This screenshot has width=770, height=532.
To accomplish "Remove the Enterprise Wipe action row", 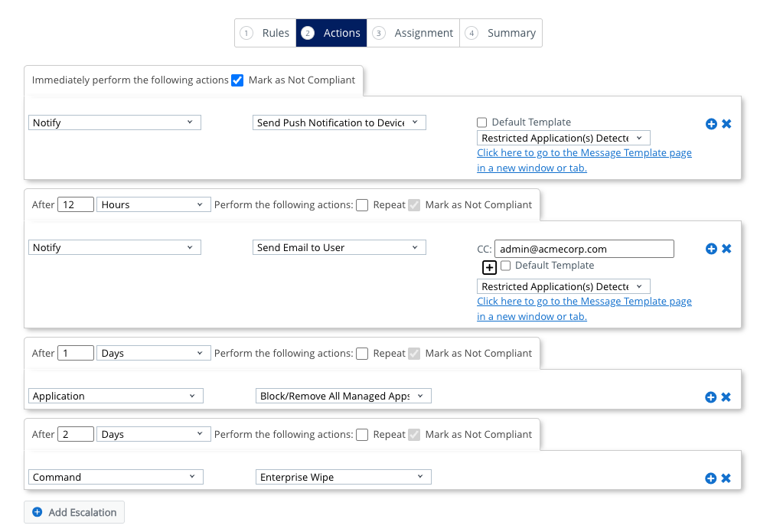I will click(x=726, y=478).
